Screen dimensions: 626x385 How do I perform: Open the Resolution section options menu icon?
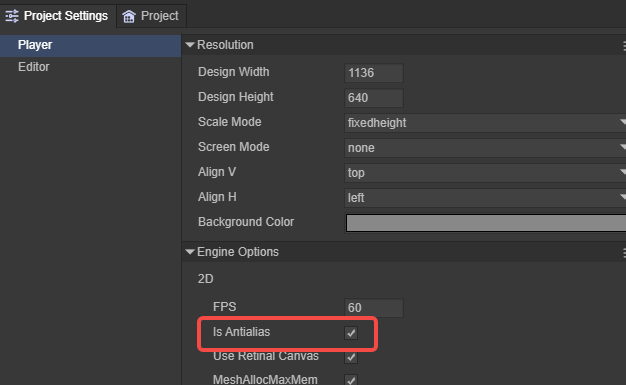coord(624,46)
